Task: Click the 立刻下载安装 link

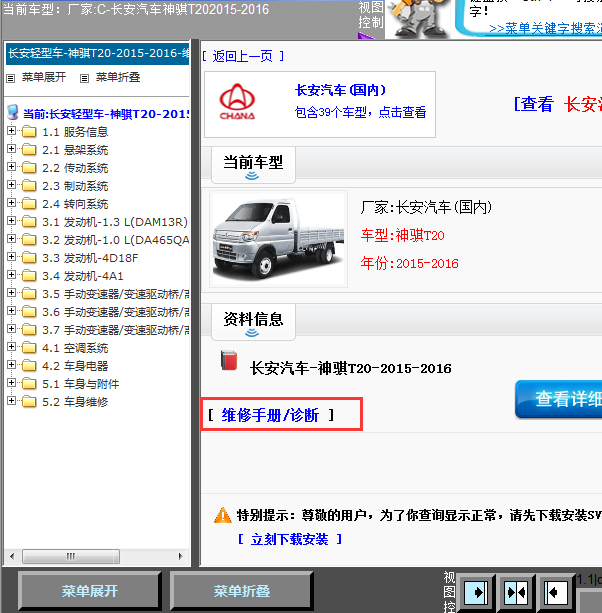Action: (290, 539)
